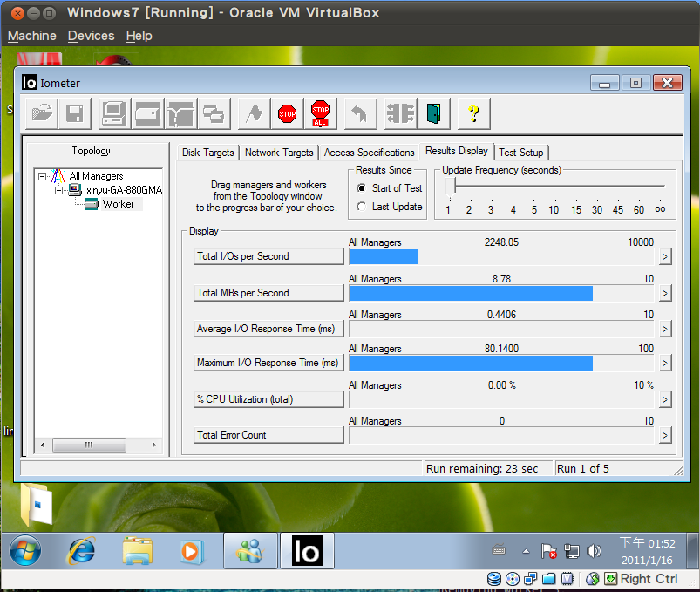Switch to Network Targets tab
This screenshot has height=592, width=700.
point(279,153)
